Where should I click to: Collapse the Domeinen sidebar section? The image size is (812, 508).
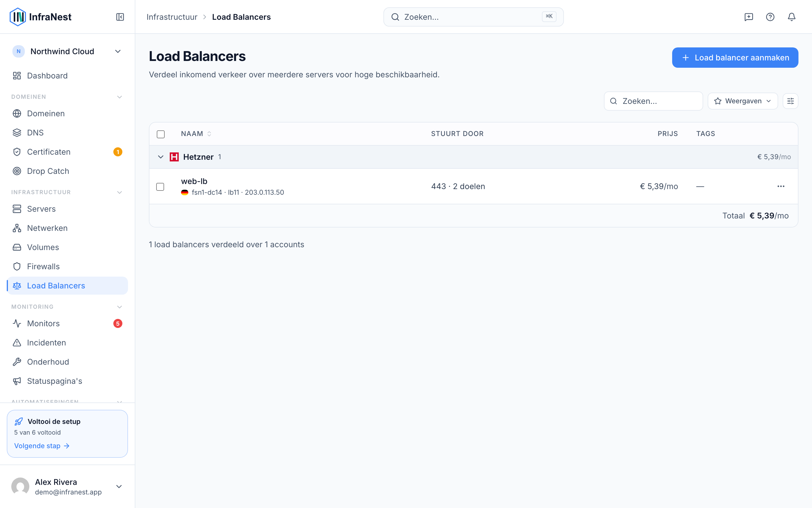click(x=120, y=97)
